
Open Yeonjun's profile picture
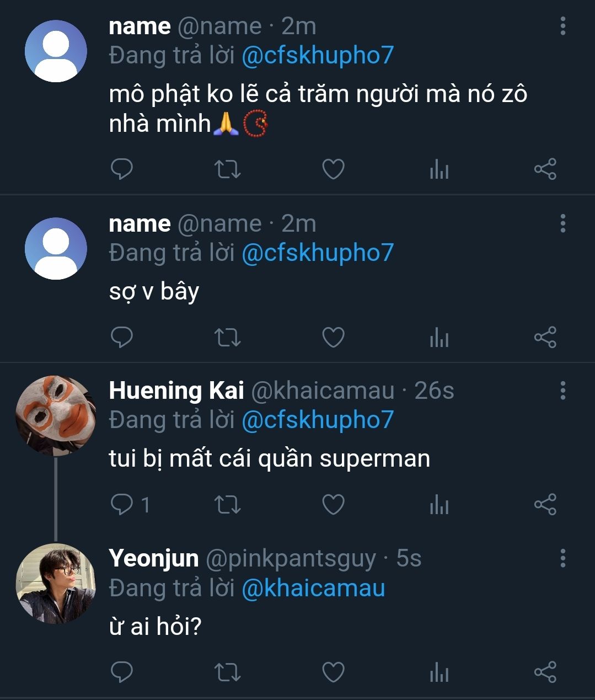point(55,584)
